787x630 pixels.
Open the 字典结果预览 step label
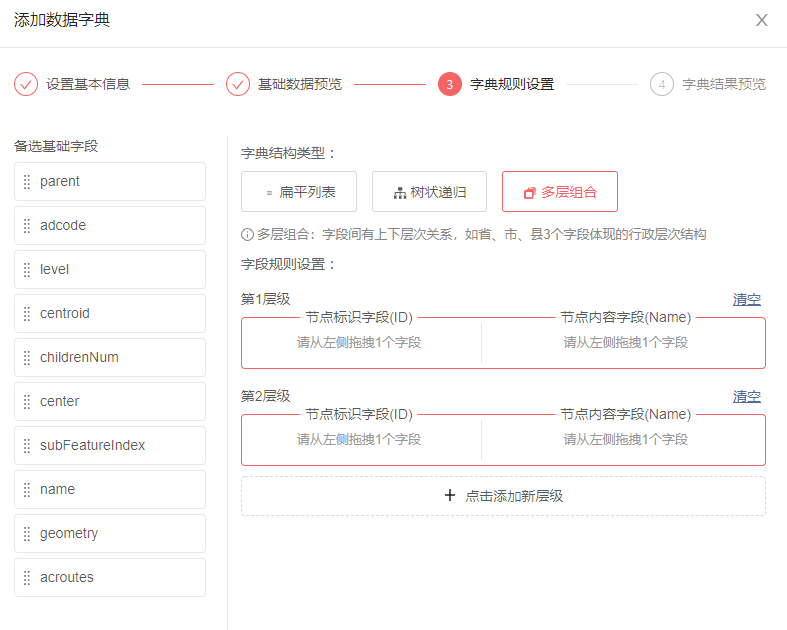(x=723, y=84)
